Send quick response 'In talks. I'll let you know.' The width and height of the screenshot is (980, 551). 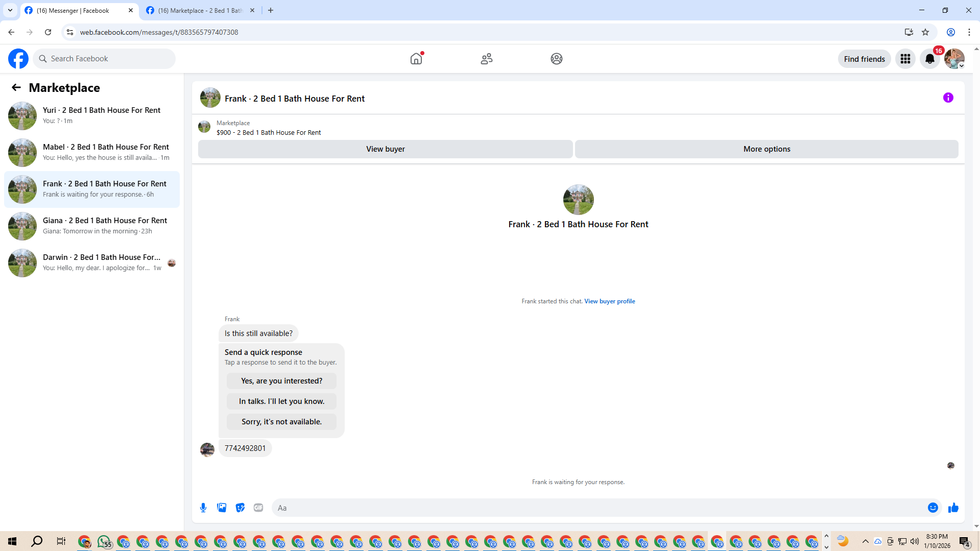pos(282,401)
